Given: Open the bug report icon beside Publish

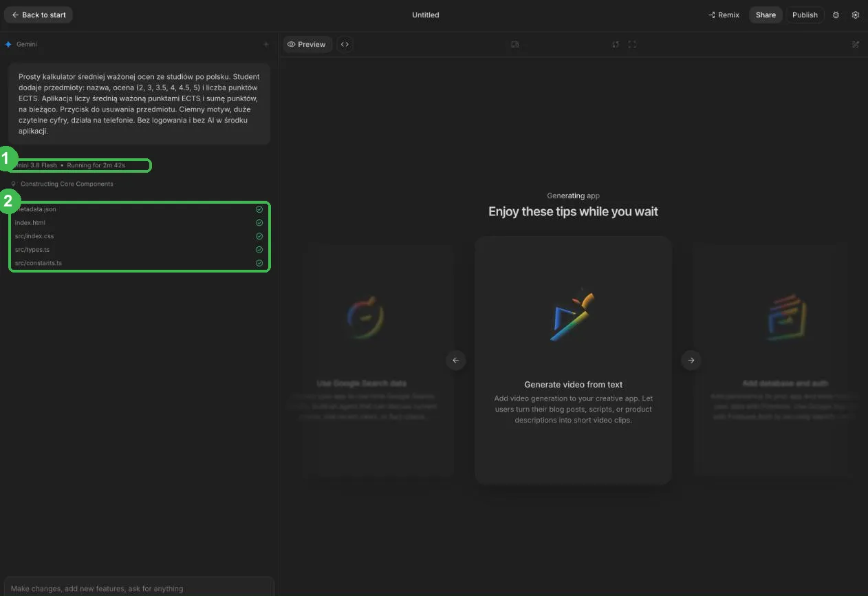Looking at the screenshot, I should click(836, 14).
